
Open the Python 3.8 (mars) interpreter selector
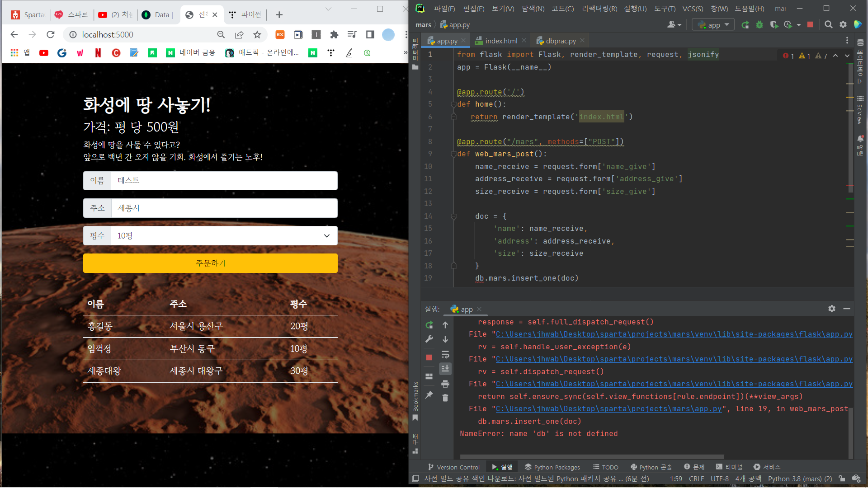pos(800,479)
